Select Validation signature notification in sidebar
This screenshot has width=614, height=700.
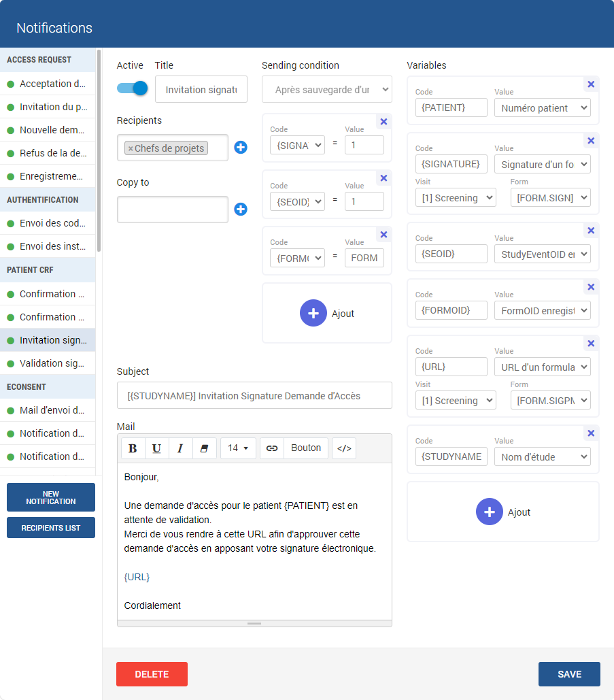point(52,363)
